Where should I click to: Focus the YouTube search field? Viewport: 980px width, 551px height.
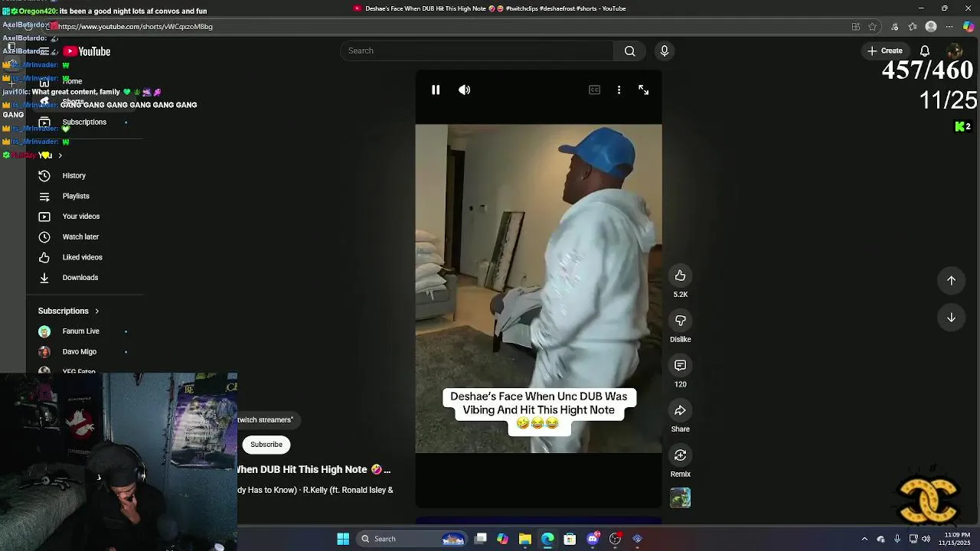point(477,51)
